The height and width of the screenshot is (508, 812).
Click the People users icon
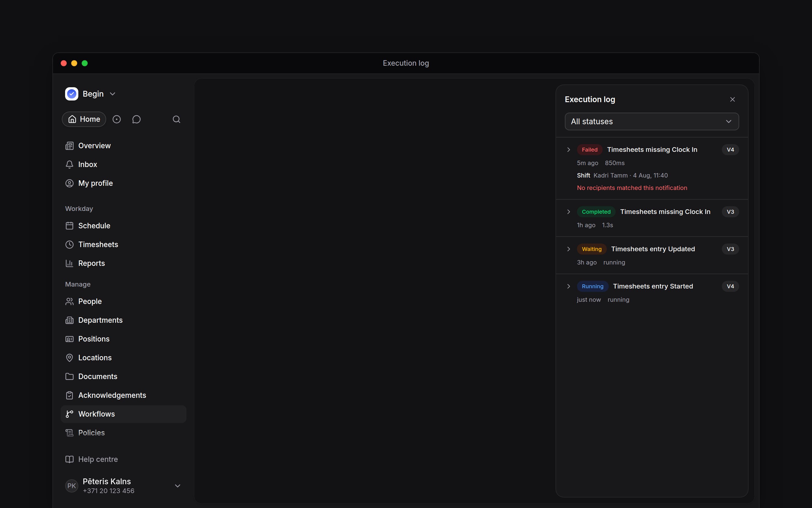coord(70,301)
